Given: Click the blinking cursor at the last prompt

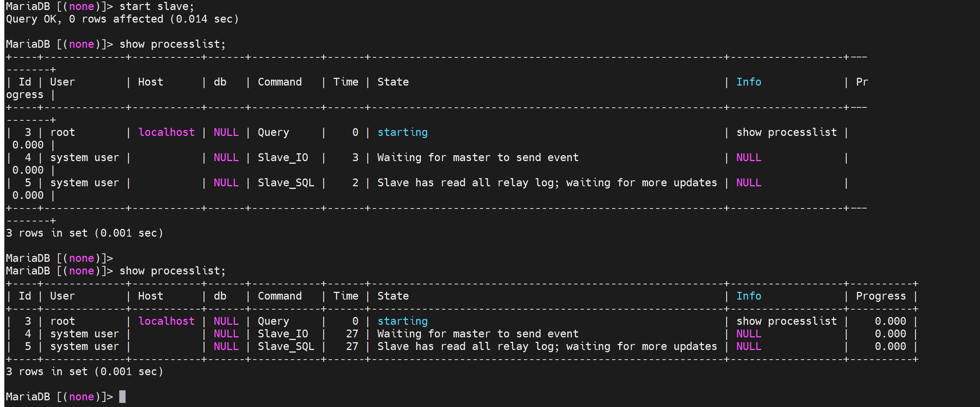Looking at the screenshot, I should click(122, 396).
